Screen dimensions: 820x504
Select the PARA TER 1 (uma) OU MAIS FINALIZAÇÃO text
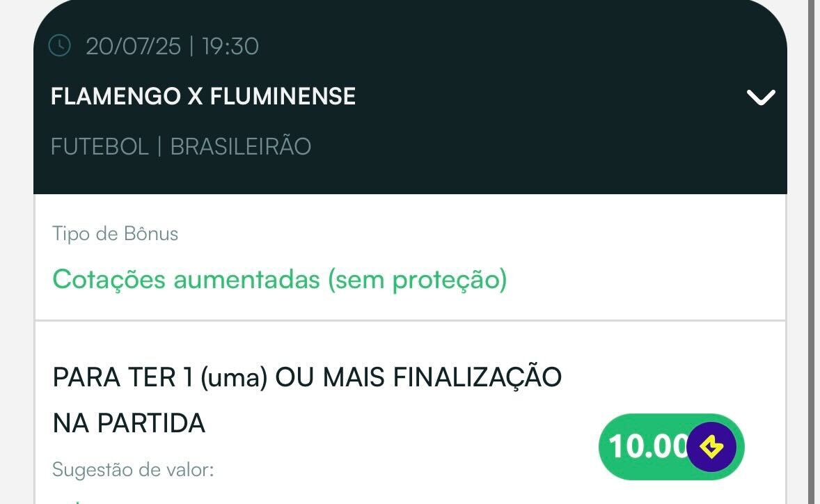tap(306, 377)
